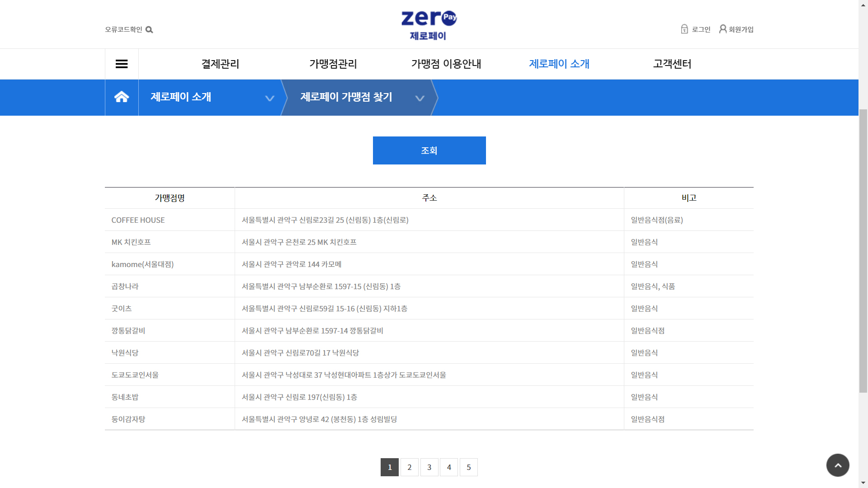Screen dimensions: 868x488
Task: Click the ZeroPay logo
Action: click(x=429, y=25)
